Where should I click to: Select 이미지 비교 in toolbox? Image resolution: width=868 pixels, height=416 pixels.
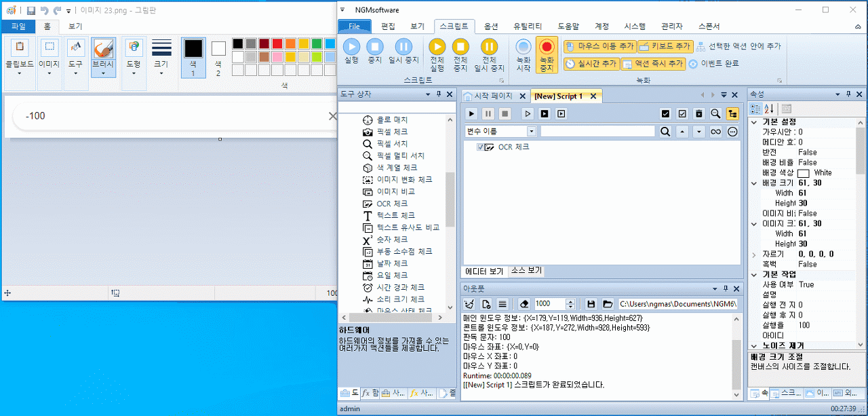pyautogui.click(x=395, y=191)
